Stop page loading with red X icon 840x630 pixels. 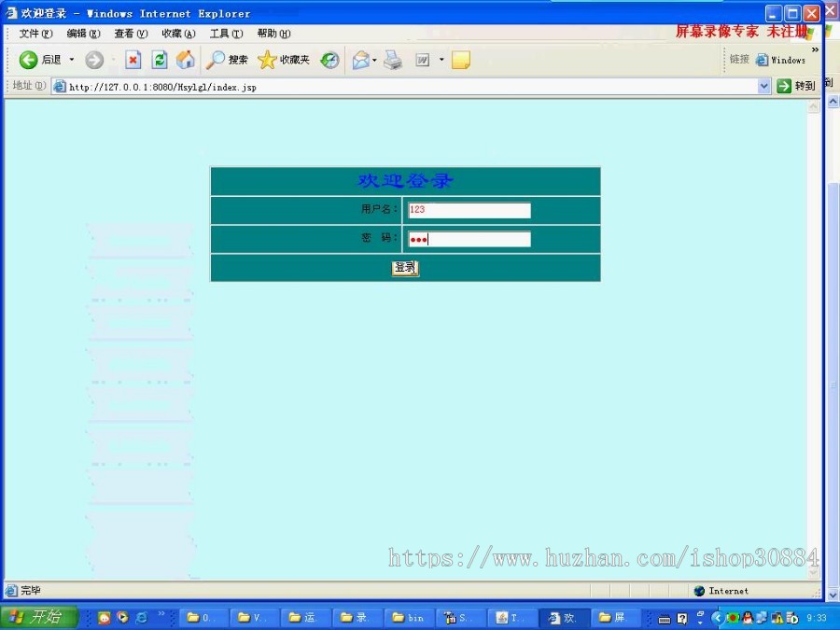point(133,60)
